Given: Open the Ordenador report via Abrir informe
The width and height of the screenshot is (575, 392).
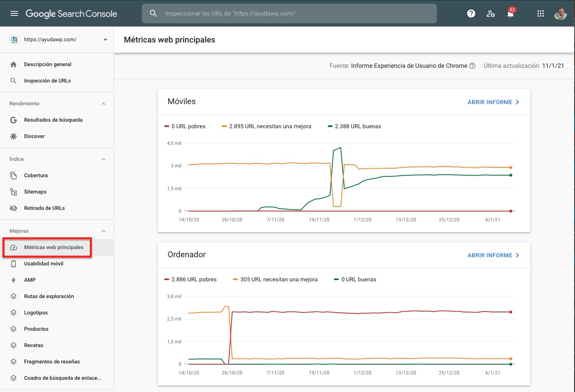Looking at the screenshot, I should click(493, 255).
